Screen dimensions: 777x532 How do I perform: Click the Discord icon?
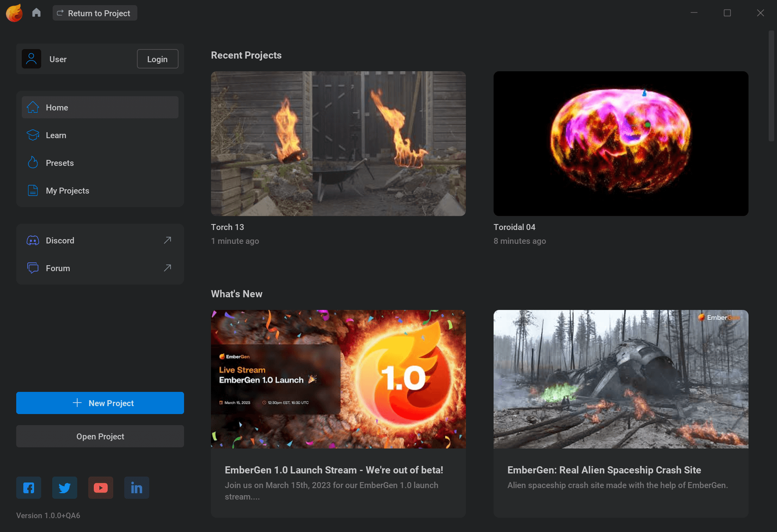(33, 240)
